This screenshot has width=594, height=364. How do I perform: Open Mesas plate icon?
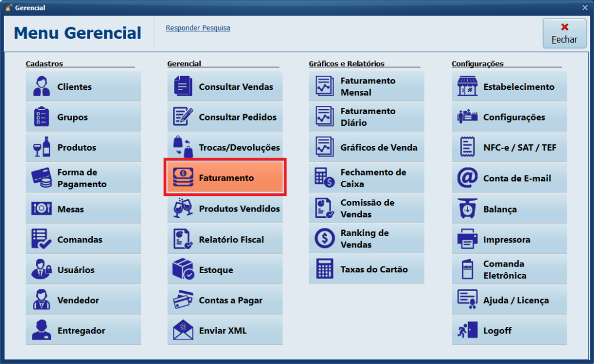point(42,209)
